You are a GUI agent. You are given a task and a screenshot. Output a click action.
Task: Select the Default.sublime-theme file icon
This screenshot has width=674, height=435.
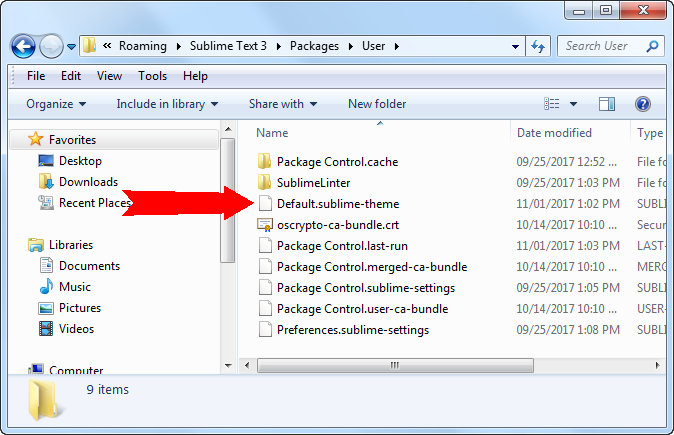point(265,203)
